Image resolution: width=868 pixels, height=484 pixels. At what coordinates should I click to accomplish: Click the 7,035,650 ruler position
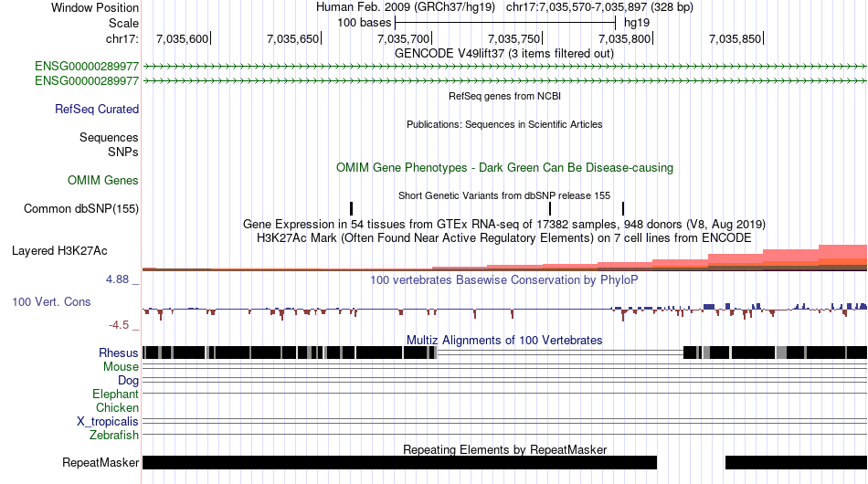pyautogui.click(x=293, y=38)
